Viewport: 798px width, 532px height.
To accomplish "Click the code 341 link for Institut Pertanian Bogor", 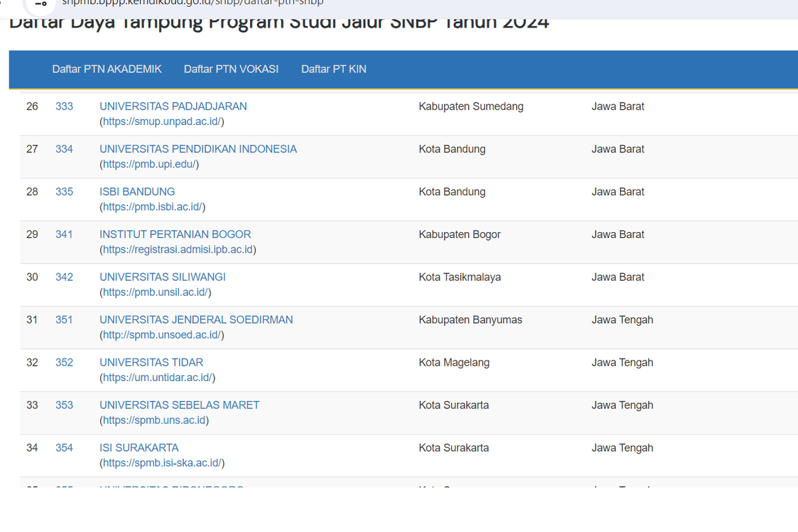I will (x=64, y=234).
